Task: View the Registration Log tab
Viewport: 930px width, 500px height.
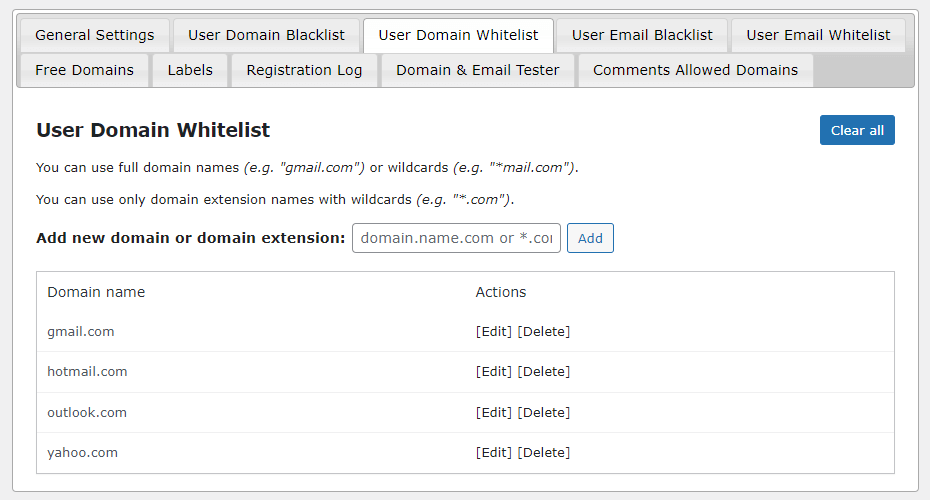Action: [304, 70]
